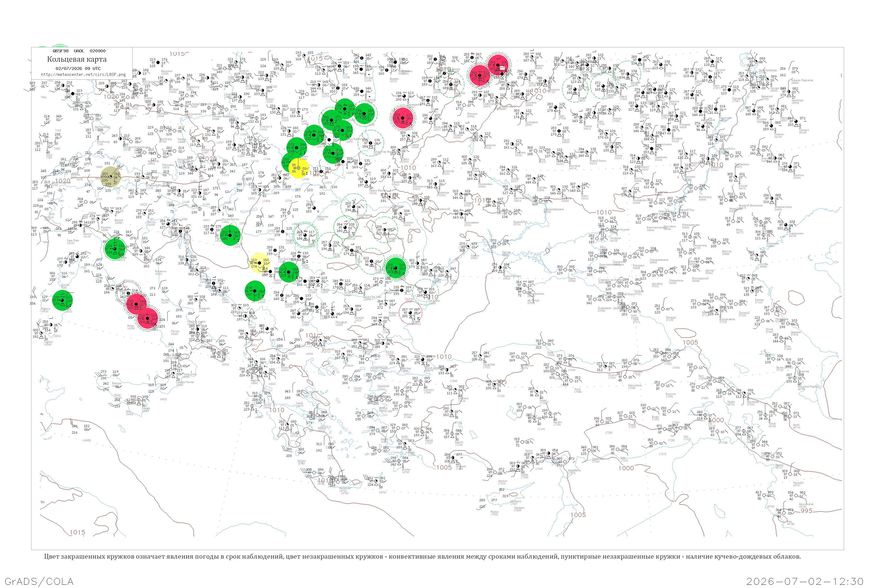The width and height of the screenshot is (882, 588).
Task: Click the station name 'Sarab 40710'
Action: [796, 426]
